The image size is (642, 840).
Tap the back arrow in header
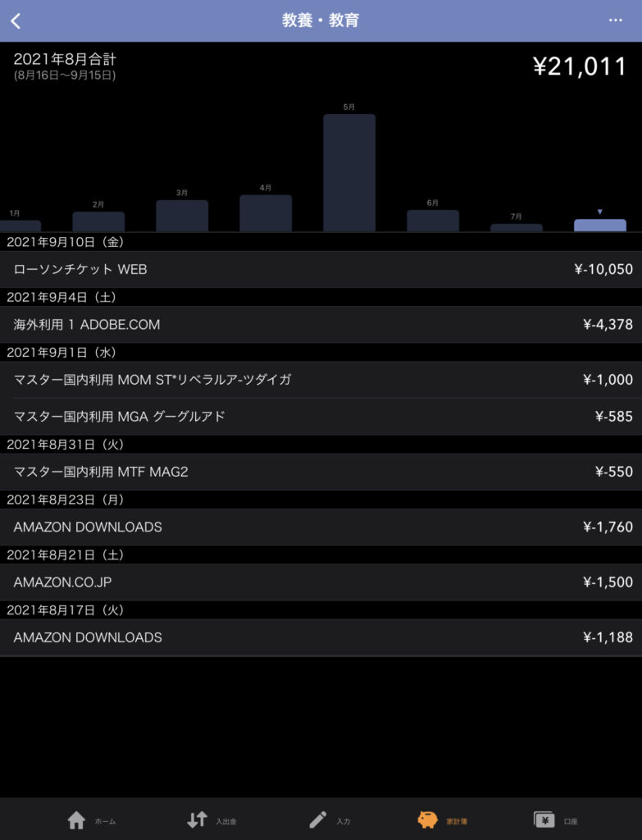click(x=16, y=21)
